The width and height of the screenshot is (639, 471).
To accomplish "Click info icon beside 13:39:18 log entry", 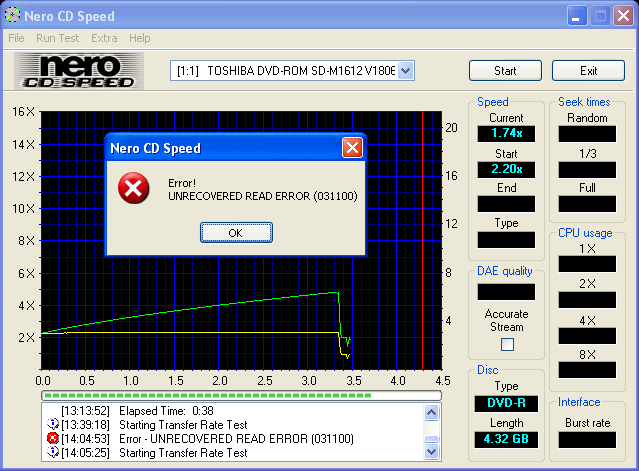I will tap(52, 424).
